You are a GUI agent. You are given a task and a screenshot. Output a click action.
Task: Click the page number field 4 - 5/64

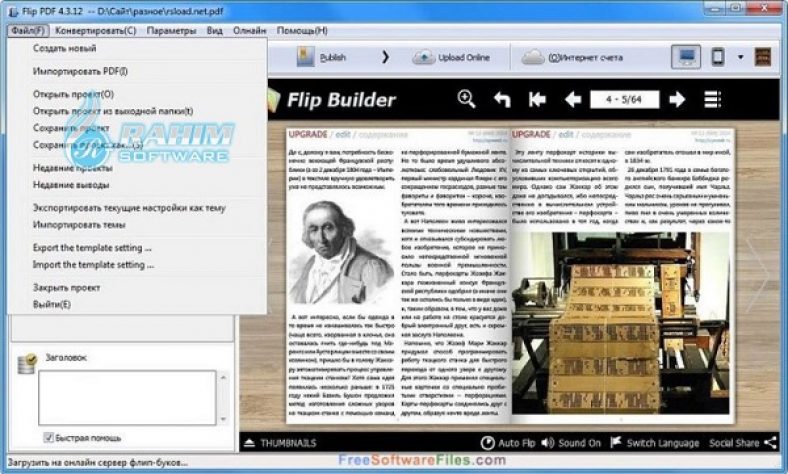(x=624, y=100)
